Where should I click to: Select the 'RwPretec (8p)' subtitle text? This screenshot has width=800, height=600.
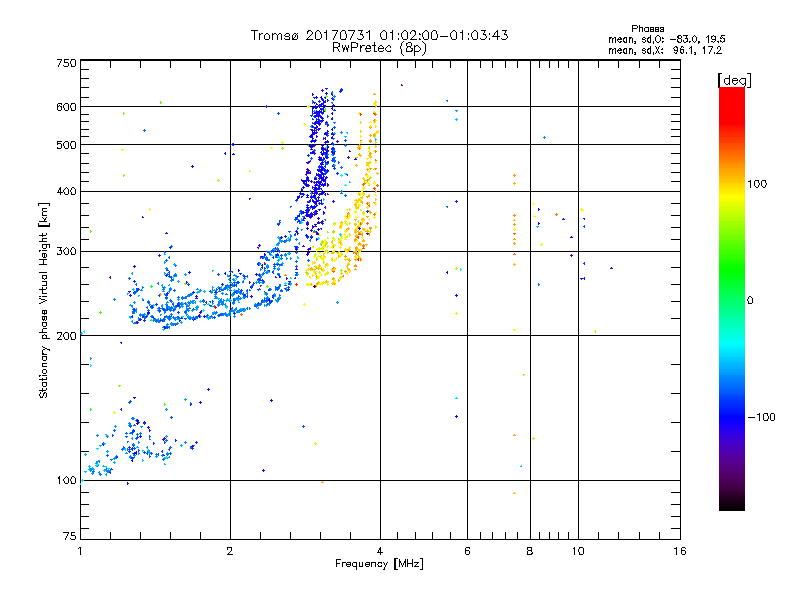379,48
